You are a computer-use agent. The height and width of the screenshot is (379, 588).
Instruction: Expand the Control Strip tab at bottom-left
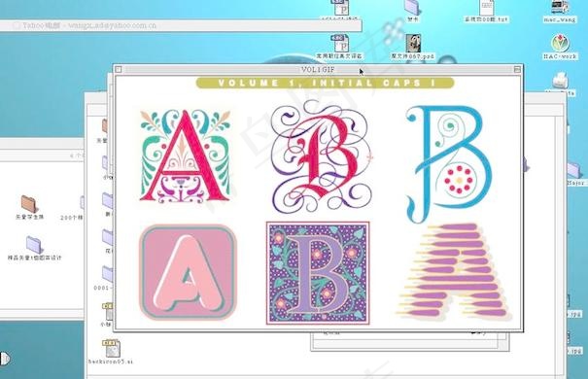pyautogui.click(x=5, y=359)
